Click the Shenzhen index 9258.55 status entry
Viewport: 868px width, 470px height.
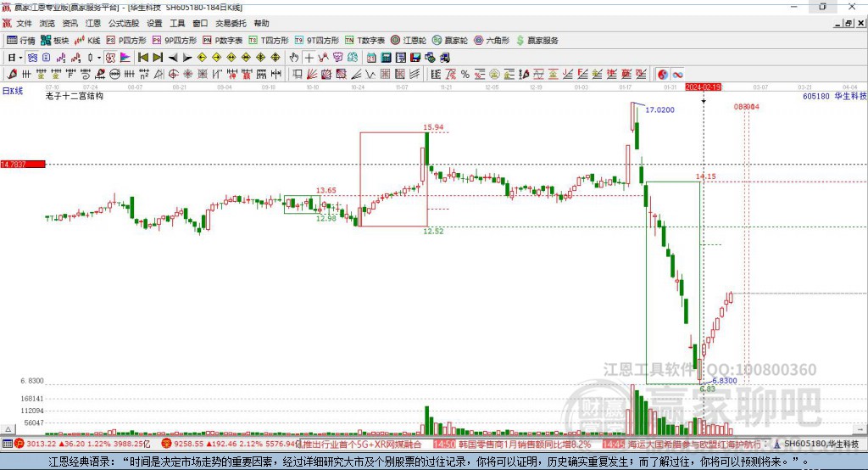(x=231, y=444)
